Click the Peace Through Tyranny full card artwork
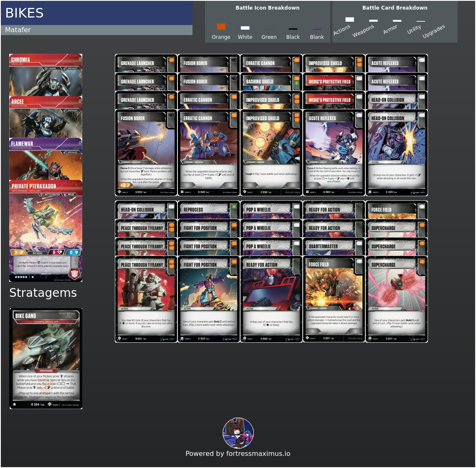Image resolution: width=476 pixels, height=468 pixels. pos(146,288)
